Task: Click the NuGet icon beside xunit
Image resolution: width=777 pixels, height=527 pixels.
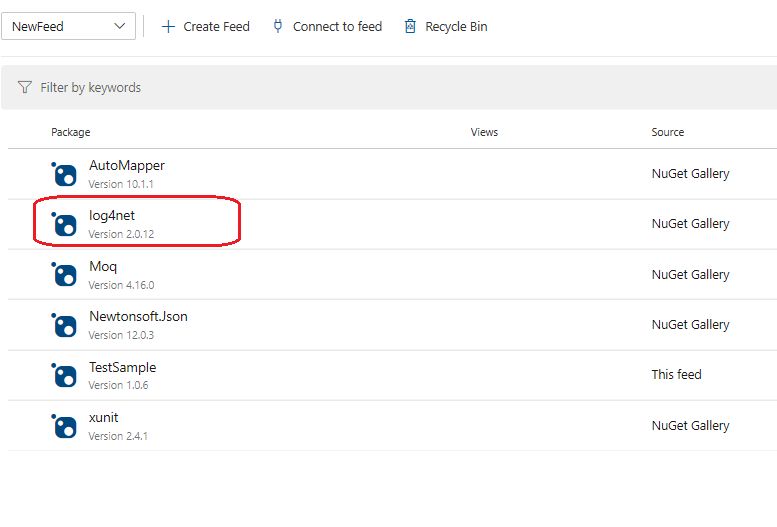Action: [64, 426]
